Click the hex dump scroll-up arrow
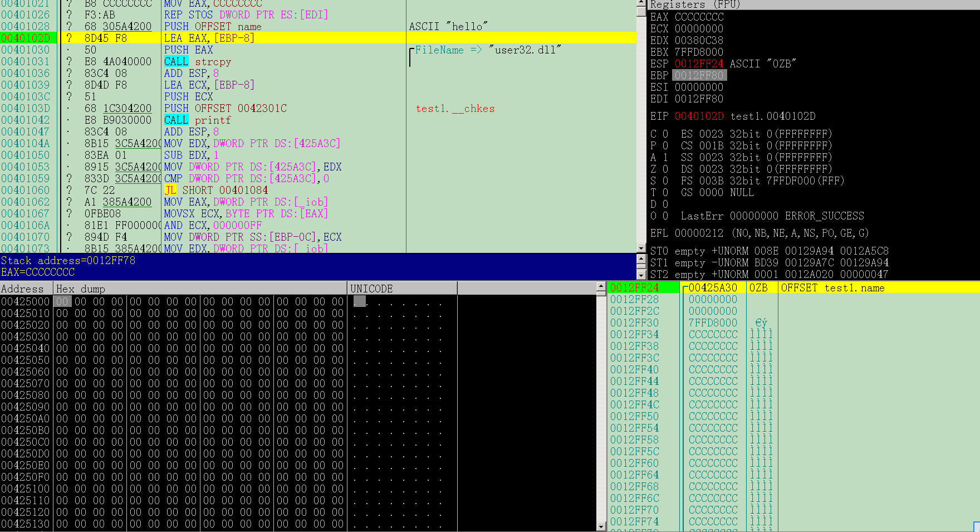Viewport: 980px width, 532px height. [x=601, y=287]
